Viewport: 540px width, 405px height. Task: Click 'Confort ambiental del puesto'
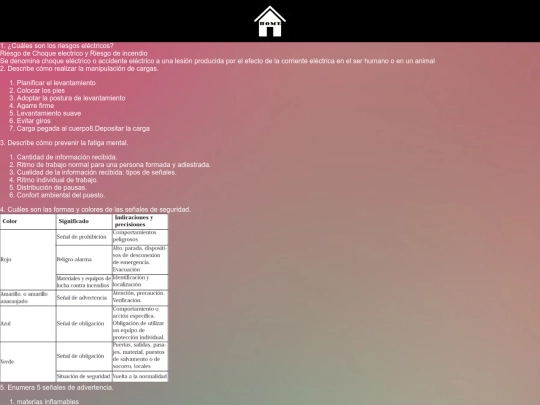point(61,195)
